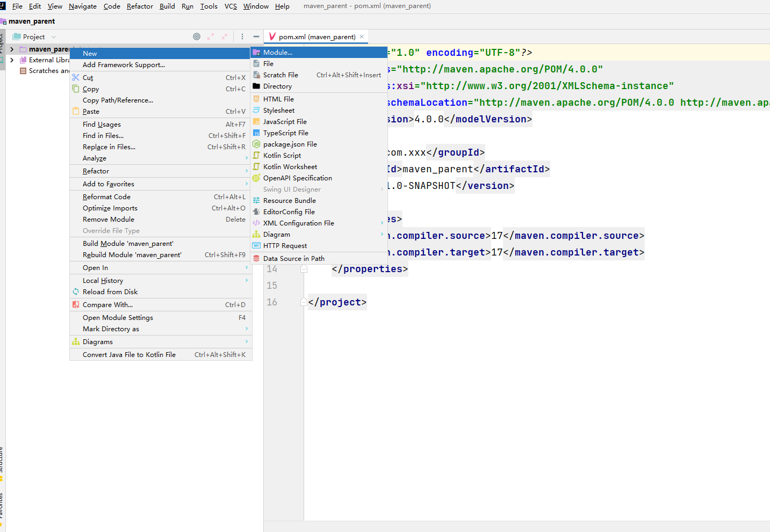The height and width of the screenshot is (532, 770).
Task: Select the pom.xml (maven_parent) editor tab
Action: (x=317, y=37)
